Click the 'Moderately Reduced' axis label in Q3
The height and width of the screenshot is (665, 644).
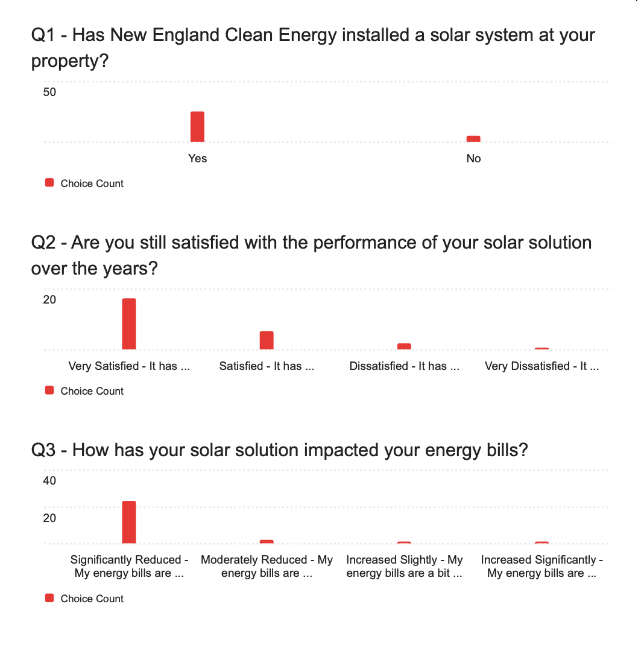point(267,566)
